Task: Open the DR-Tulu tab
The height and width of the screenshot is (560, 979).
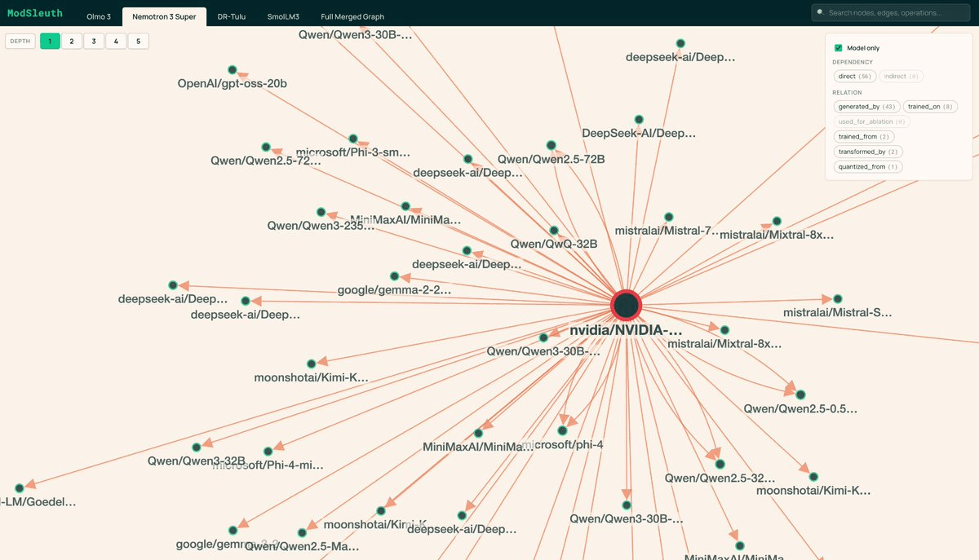Action: click(x=232, y=16)
